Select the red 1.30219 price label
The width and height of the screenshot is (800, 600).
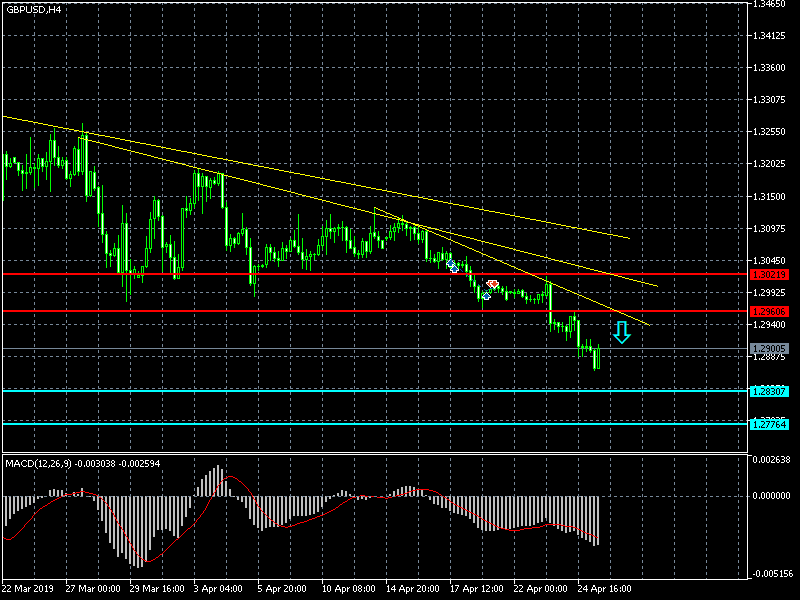click(x=769, y=274)
